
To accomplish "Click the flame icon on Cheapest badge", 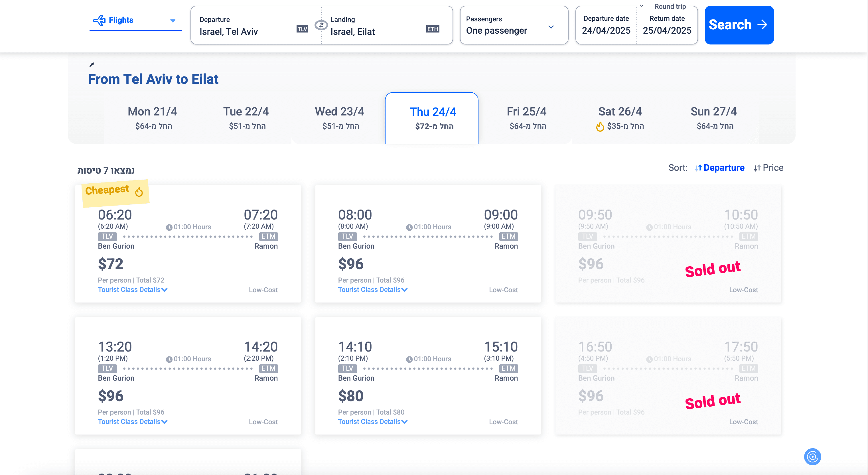I will click(139, 192).
